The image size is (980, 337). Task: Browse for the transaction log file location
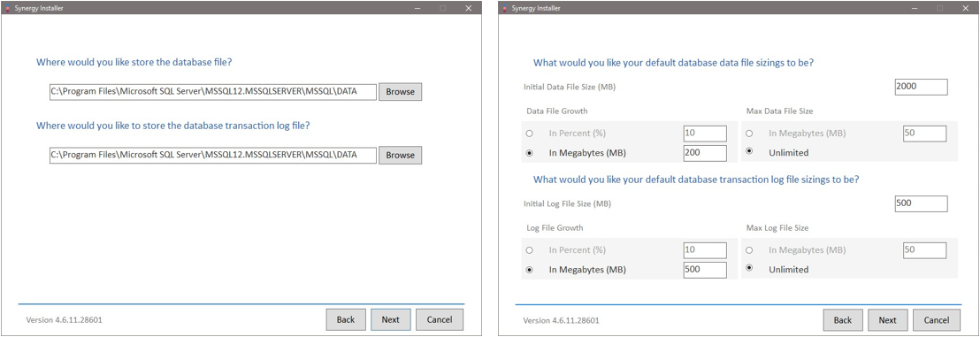[x=400, y=155]
